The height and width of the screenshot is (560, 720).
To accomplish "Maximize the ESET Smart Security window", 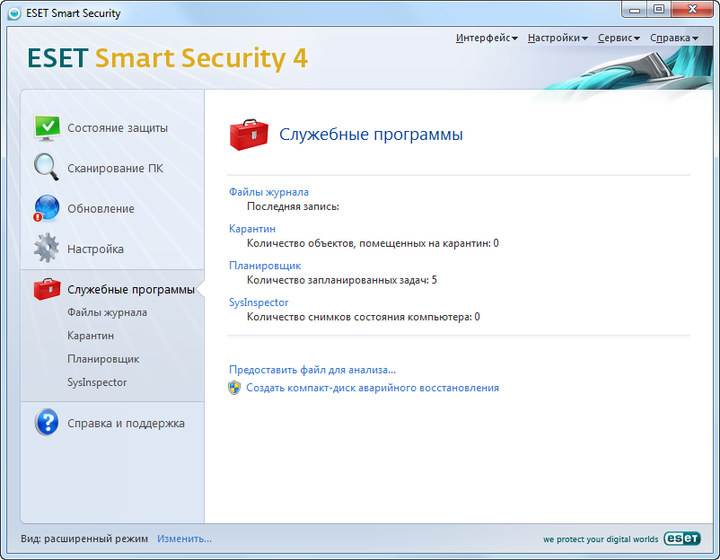I will coord(658,10).
